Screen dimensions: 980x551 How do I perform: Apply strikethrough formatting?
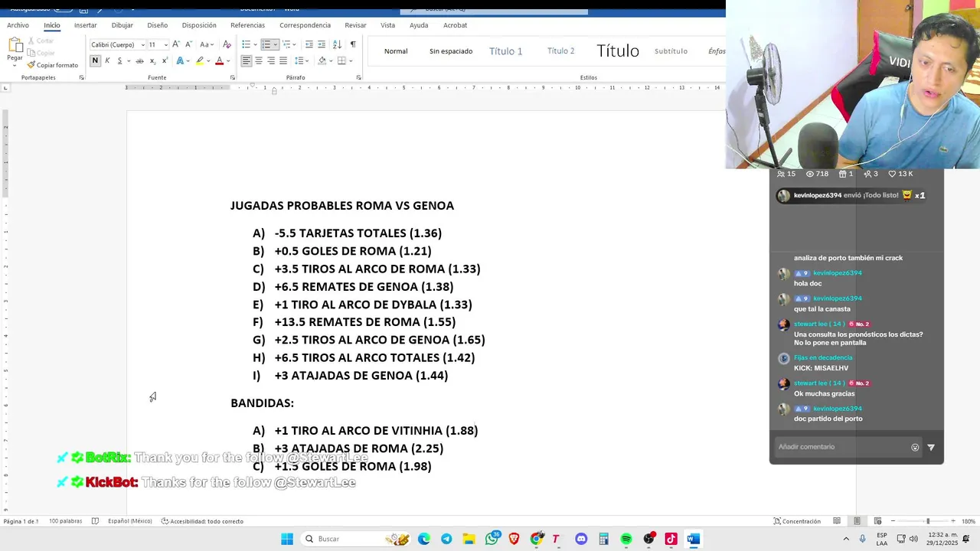tap(139, 60)
